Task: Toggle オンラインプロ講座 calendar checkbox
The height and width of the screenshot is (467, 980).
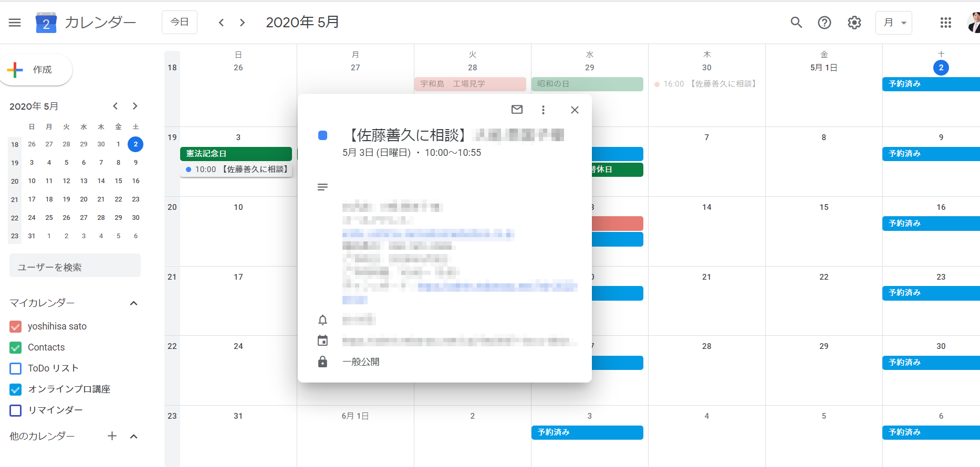Action: [x=16, y=389]
